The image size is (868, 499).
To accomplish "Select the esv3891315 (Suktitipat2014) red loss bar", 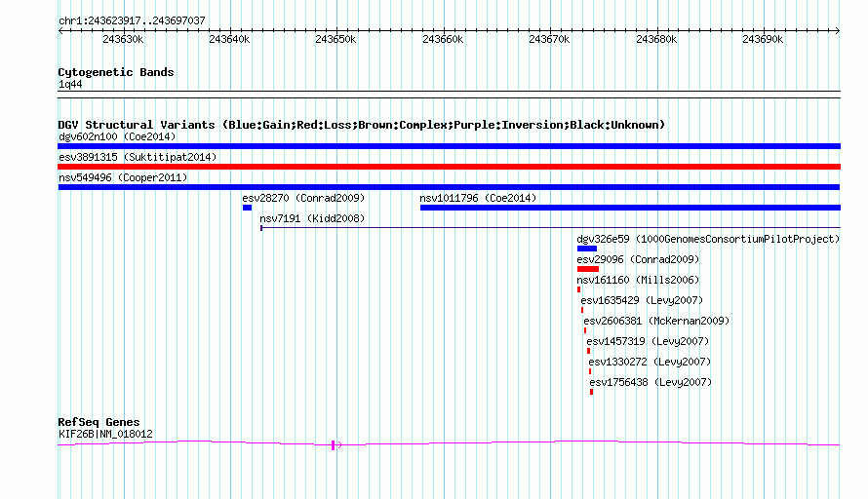I will pyautogui.click(x=449, y=167).
